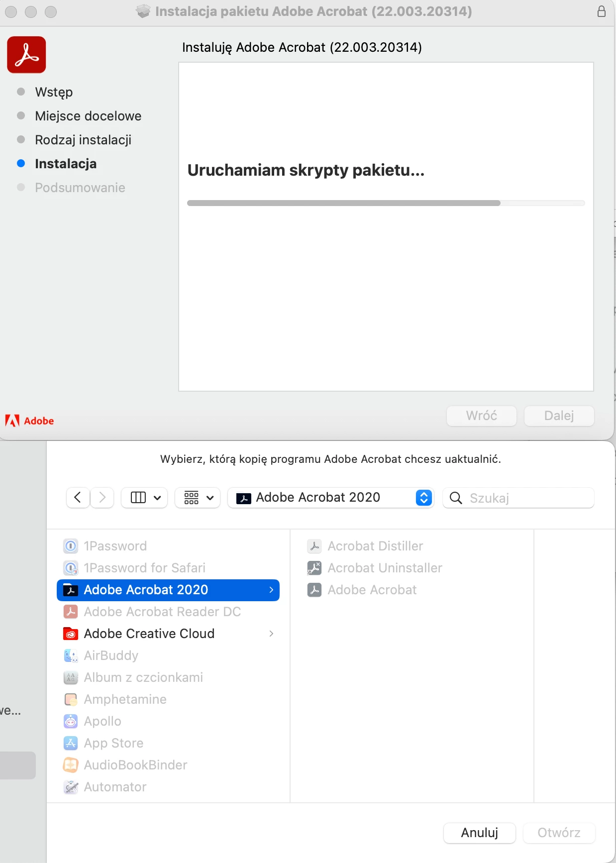Viewport: 616px width, 863px height.
Task: Select the Rodzaj instalacji step
Action: (83, 140)
